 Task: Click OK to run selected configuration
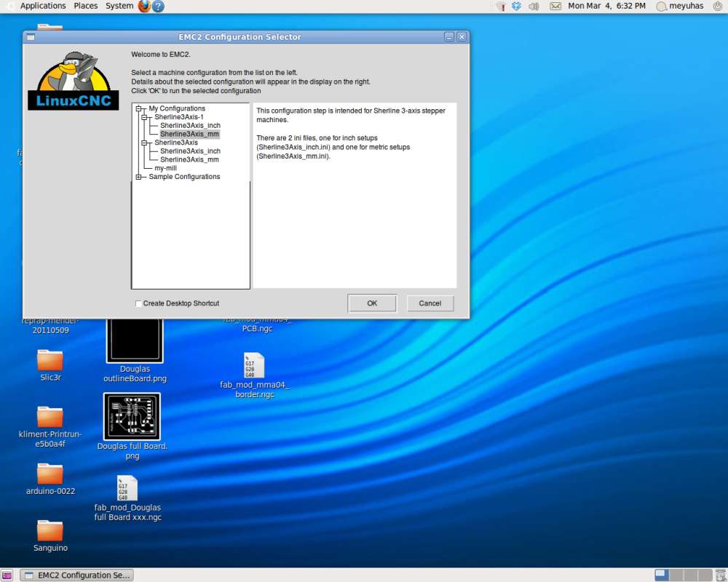[x=372, y=303]
